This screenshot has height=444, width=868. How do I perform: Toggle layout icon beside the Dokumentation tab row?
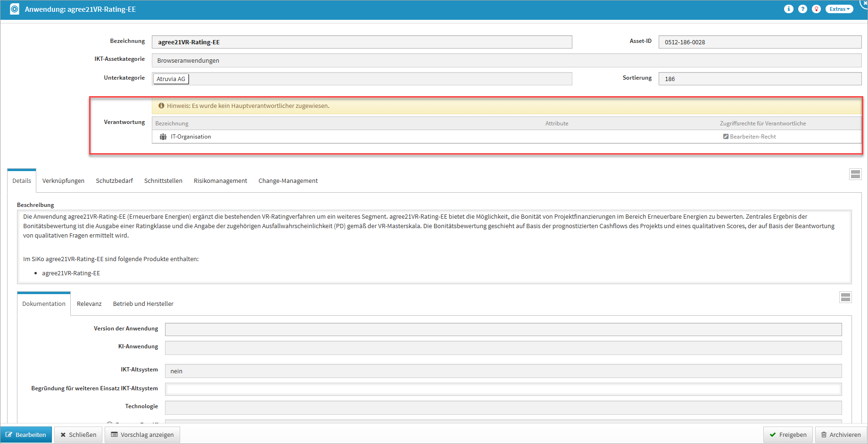tap(845, 297)
